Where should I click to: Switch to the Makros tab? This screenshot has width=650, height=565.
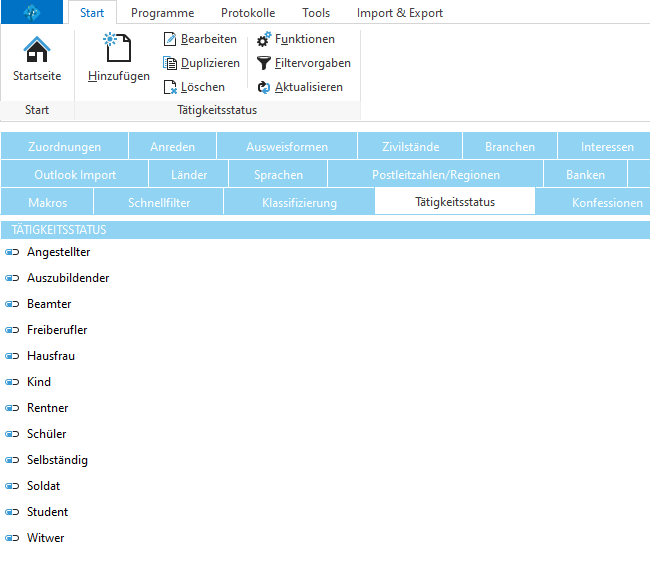pyautogui.click(x=47, y=202)
